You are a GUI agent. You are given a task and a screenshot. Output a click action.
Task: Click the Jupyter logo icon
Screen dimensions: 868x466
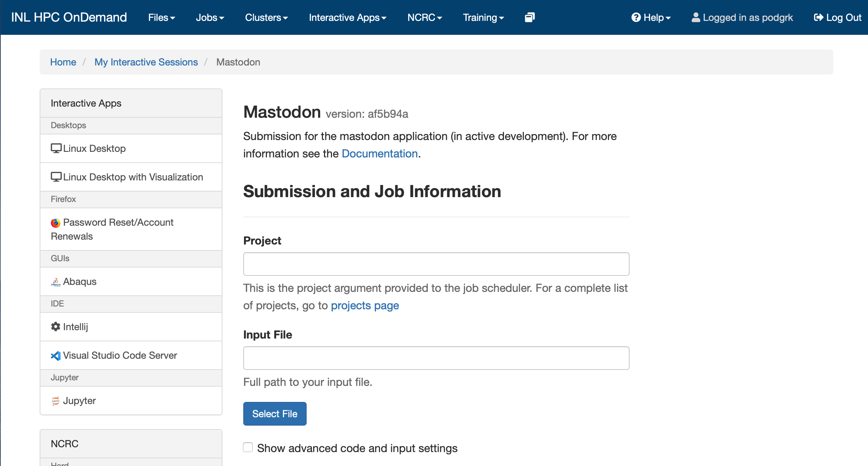[x=56, y=401]
